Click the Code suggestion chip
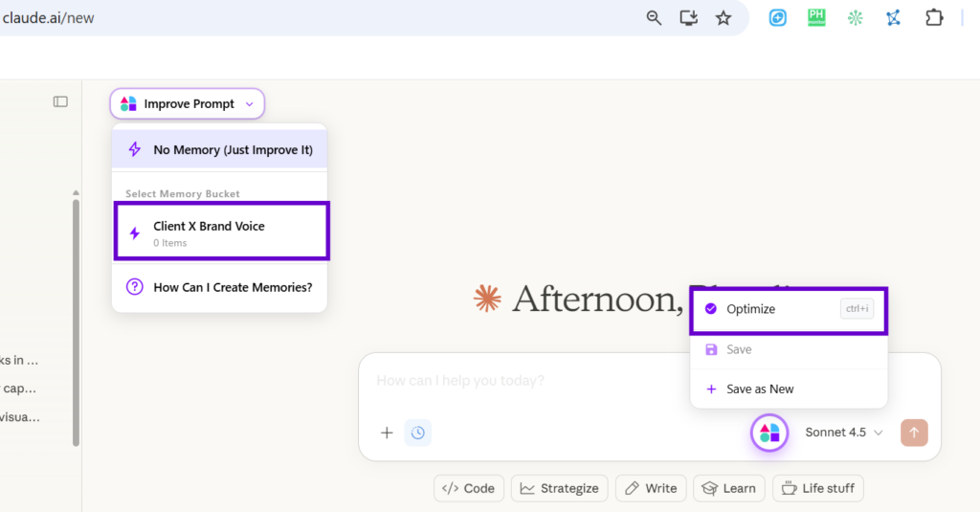Image resolution: width=980 pixels, height=512 pixels. 469,488
